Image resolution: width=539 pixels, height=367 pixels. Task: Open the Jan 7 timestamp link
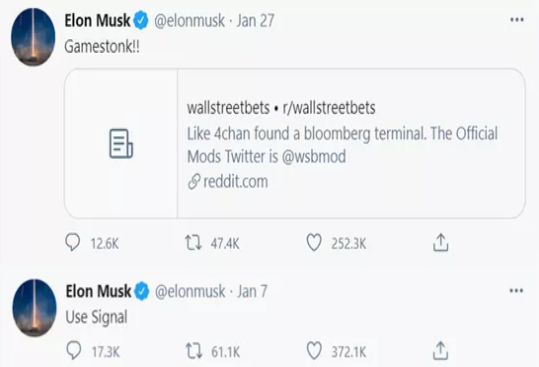[252, 291]
